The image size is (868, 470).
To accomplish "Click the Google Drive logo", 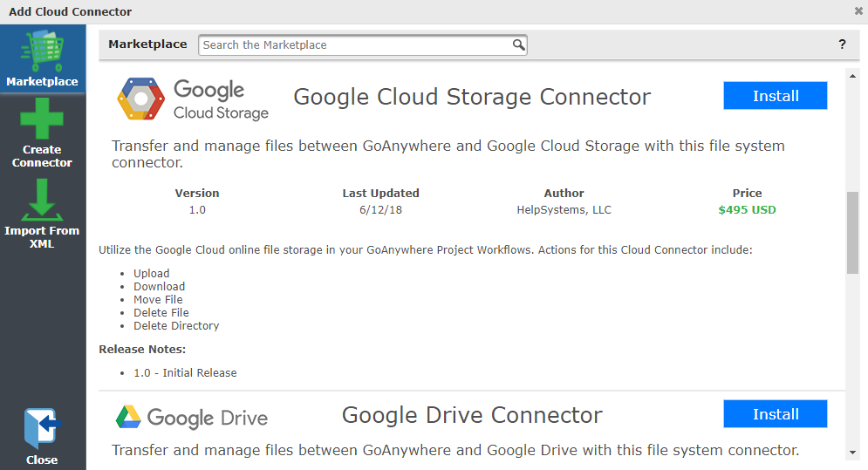I will (x=192, y=418).
